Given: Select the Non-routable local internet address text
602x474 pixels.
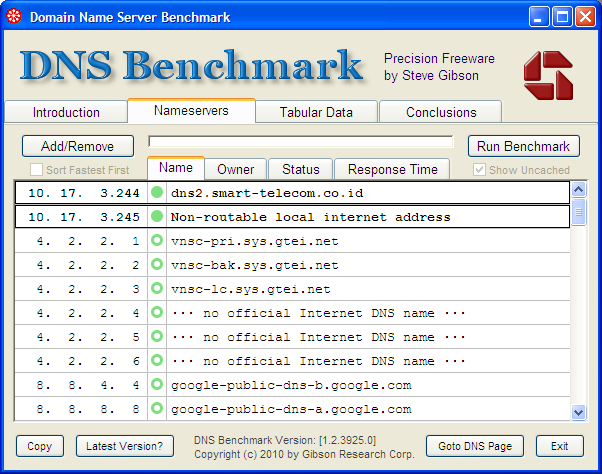Looking at the screenshot, I should pyautogui.click(x=311, y=217).
